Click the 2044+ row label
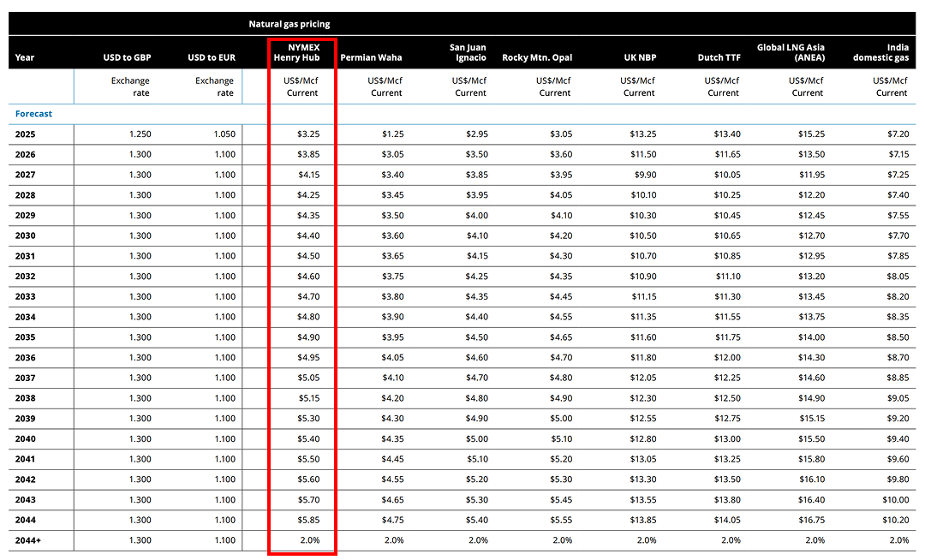Image resolution: width=925 pixels, height=560 pixels. pos(28,540)
